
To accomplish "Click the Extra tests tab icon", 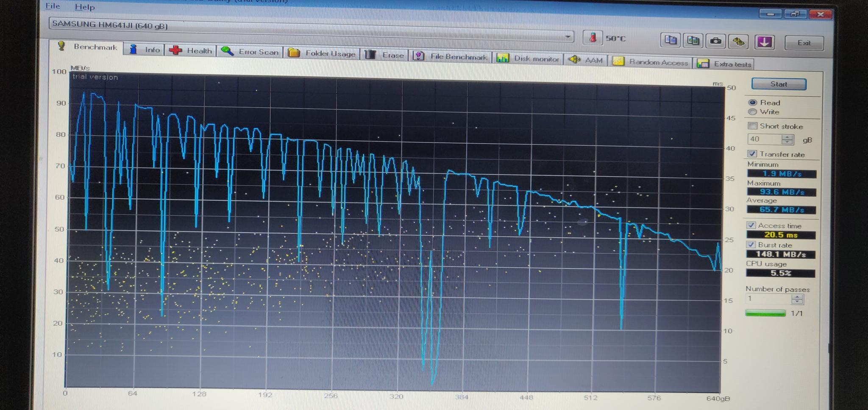I will coord(703,64).
